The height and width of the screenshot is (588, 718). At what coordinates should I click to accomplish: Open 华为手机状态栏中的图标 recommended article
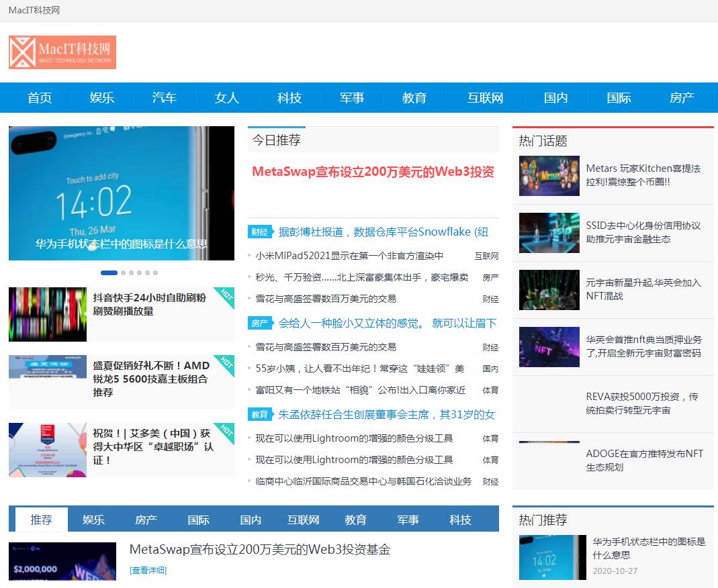click(x=649, y=548)
